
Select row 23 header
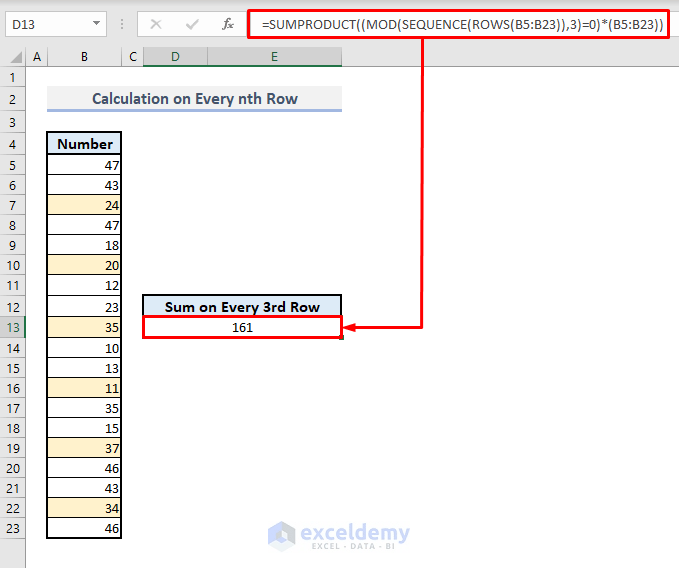(13, 529)
